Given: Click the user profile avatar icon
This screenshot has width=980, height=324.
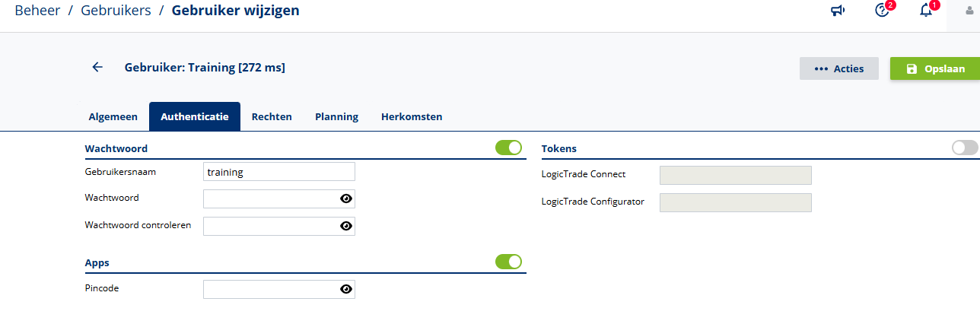Looking at the screenshot, I should (x=969, y=11).
